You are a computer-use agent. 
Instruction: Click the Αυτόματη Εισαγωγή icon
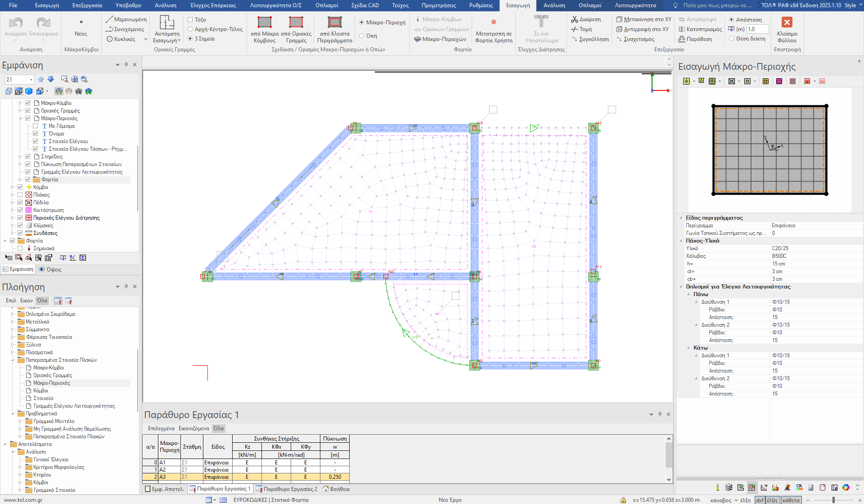(x=166, y=22)
